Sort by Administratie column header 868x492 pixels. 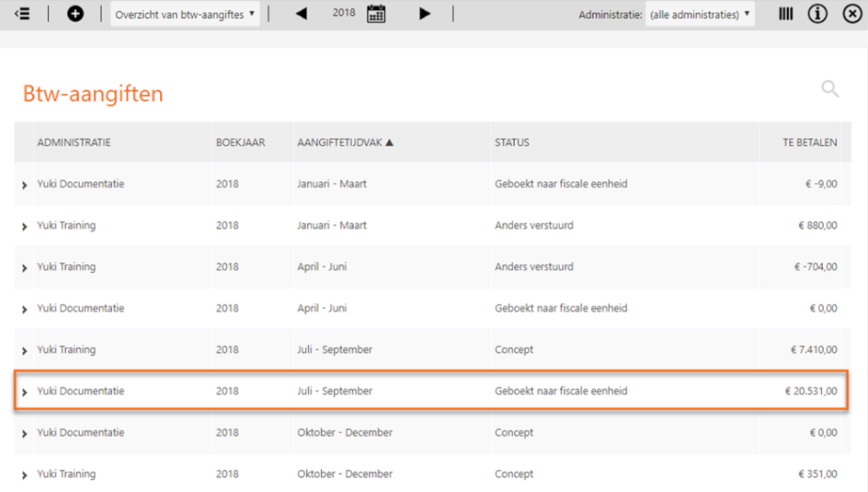73,143
